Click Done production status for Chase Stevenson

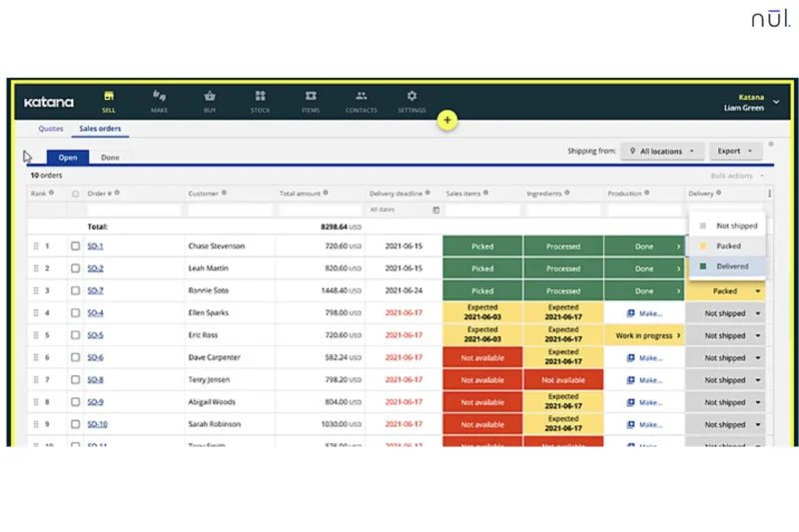(x=644, y=247)
